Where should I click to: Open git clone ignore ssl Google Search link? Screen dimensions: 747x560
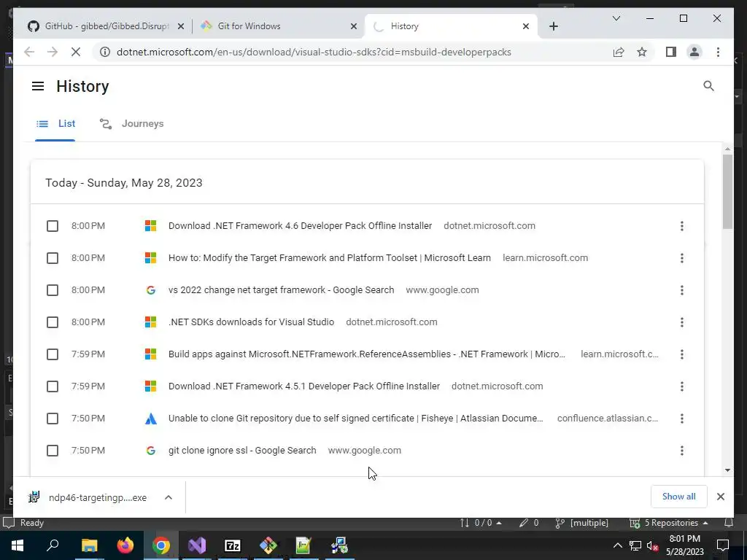[242, 451]
